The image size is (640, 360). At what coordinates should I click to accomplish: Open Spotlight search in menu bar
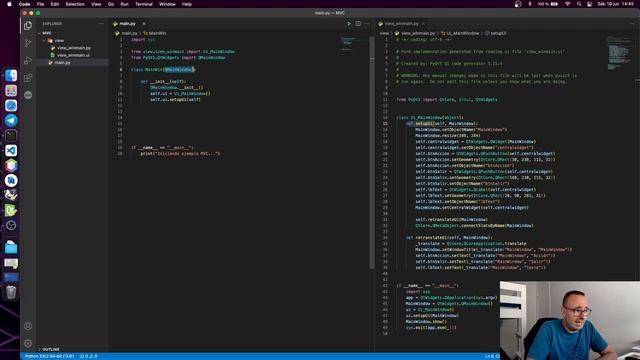[579, 4]
